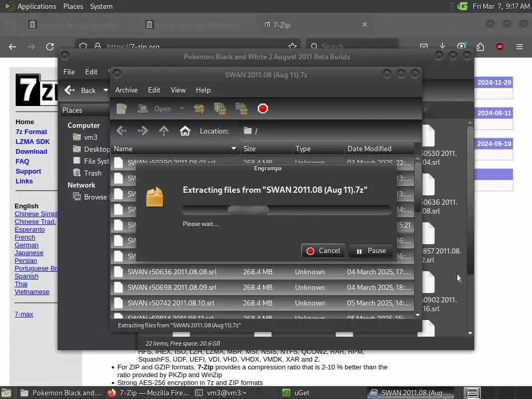Click the workspace switcher in bottom panel
This screenshot has height=399, width=532.
pyautogui.click(x=472, y=393)
